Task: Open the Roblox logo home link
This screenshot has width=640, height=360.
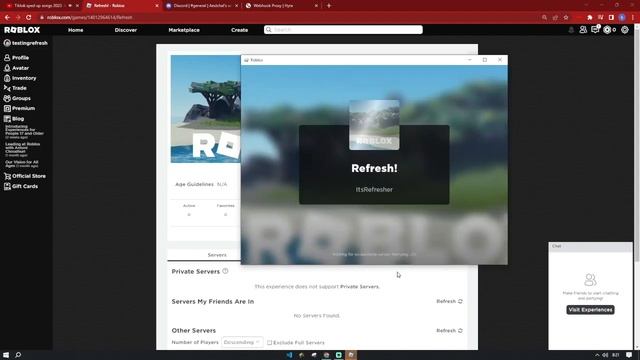Action: pyautogui.click(x=22, y=30)
